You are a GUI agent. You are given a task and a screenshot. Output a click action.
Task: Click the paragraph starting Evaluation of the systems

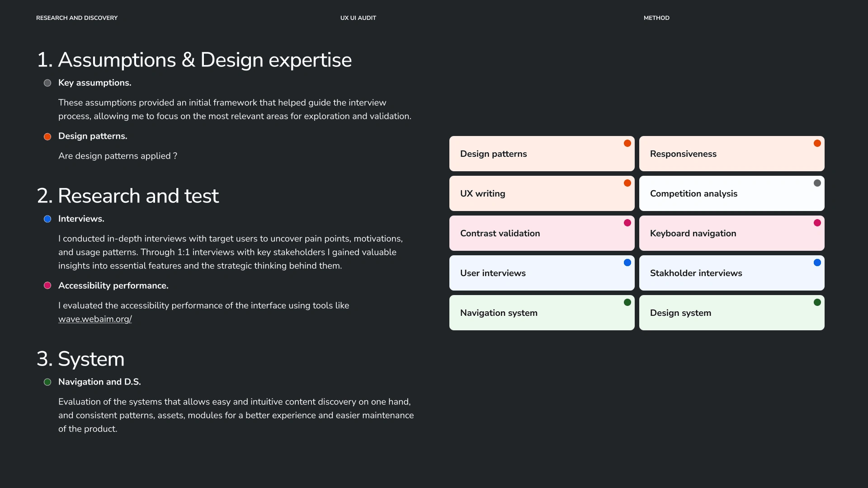pos(236,415)
